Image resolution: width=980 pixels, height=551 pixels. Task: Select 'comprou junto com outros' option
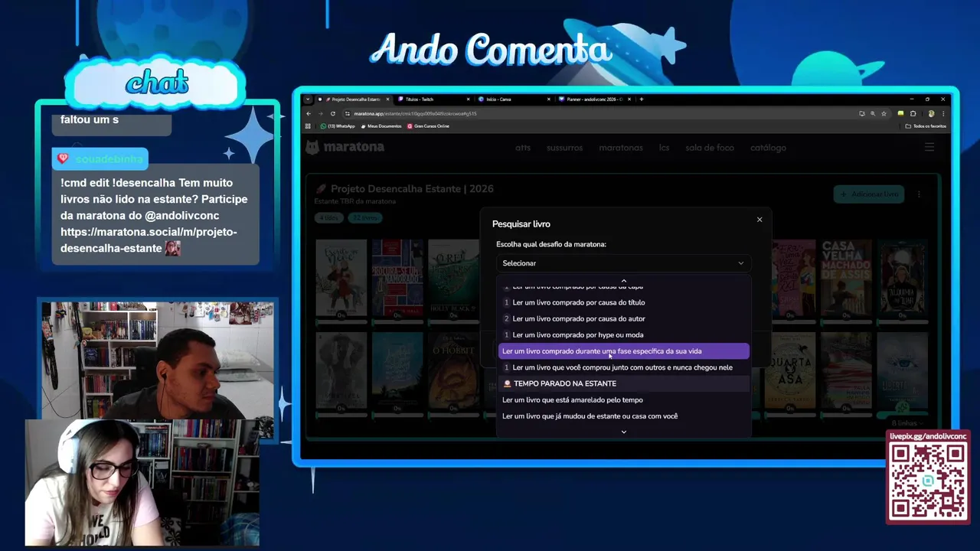click(623, 367)
